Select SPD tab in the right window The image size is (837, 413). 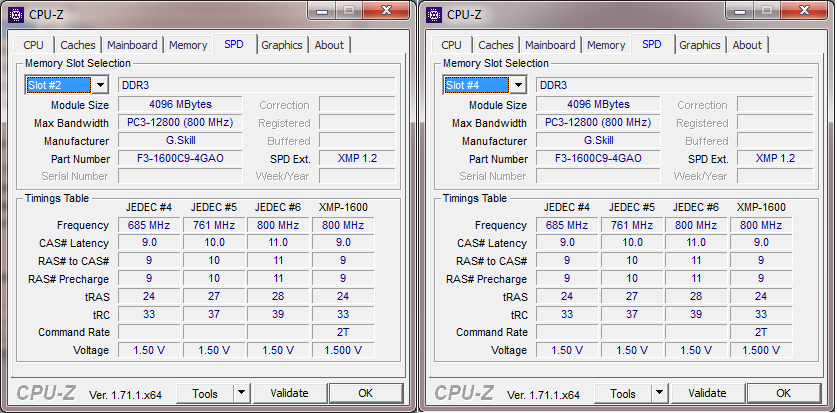652,44
